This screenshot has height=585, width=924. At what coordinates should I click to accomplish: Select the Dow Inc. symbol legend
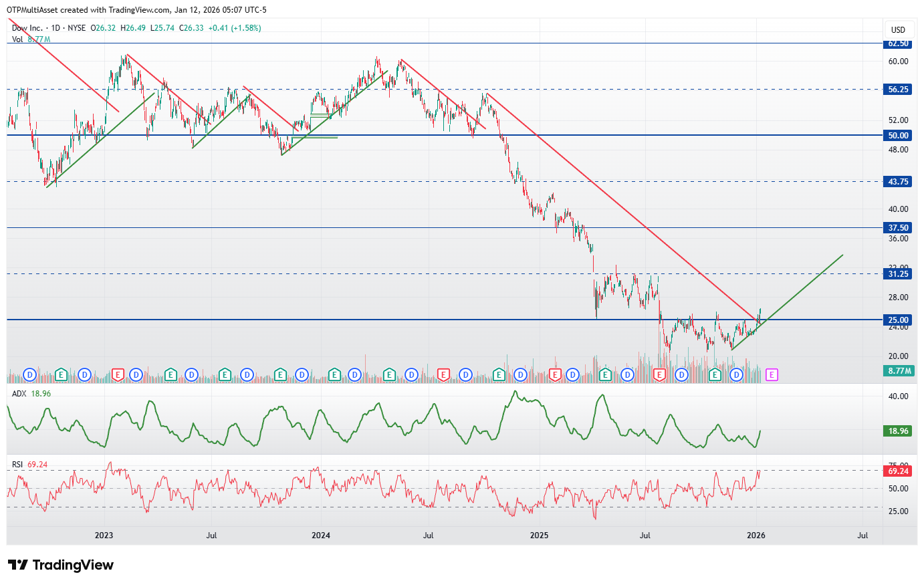(x=27, y=28)
